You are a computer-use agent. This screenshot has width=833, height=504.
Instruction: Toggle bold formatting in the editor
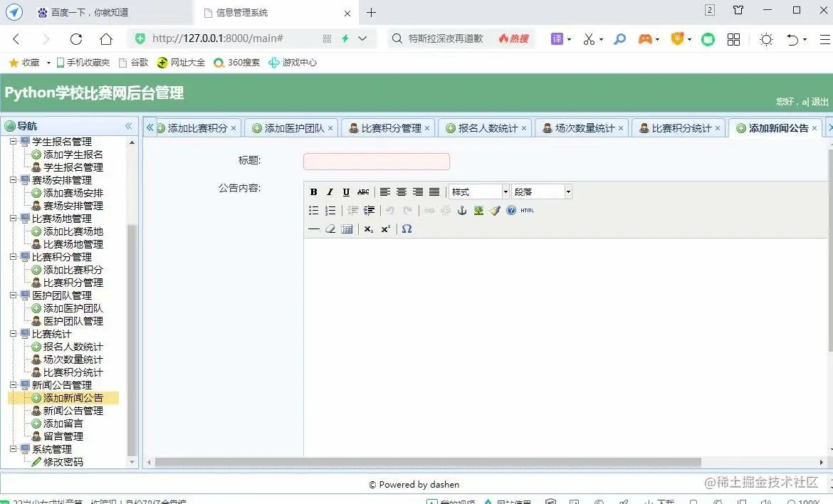point(313,191)
